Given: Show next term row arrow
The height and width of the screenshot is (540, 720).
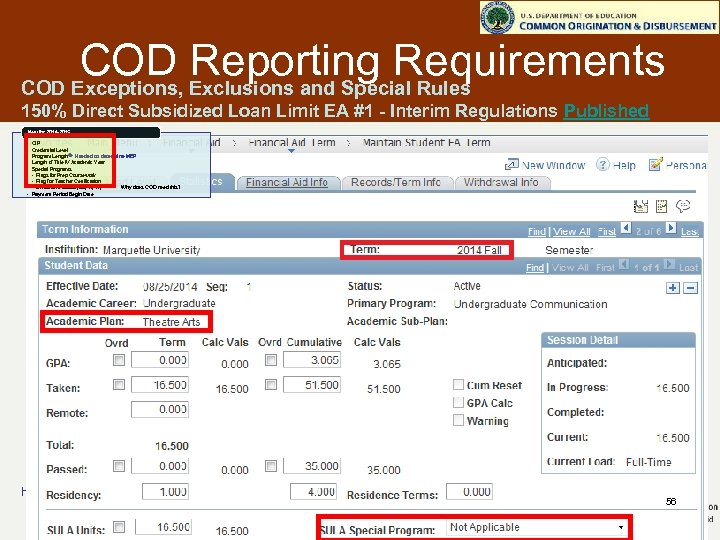Looking at the screenshot, I should [671, 228].
